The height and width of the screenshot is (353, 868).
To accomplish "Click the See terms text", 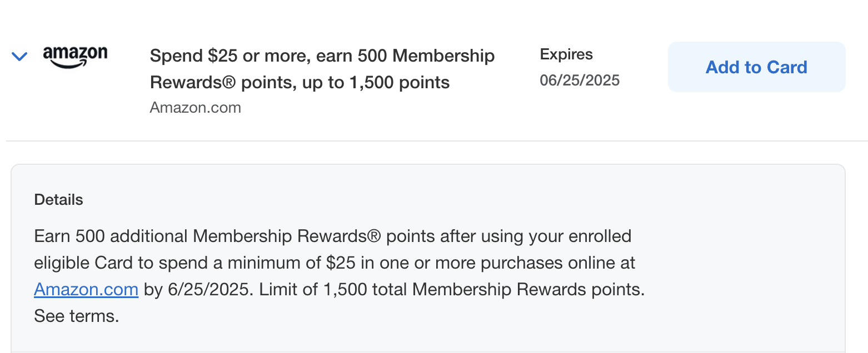I will (77, 316).
